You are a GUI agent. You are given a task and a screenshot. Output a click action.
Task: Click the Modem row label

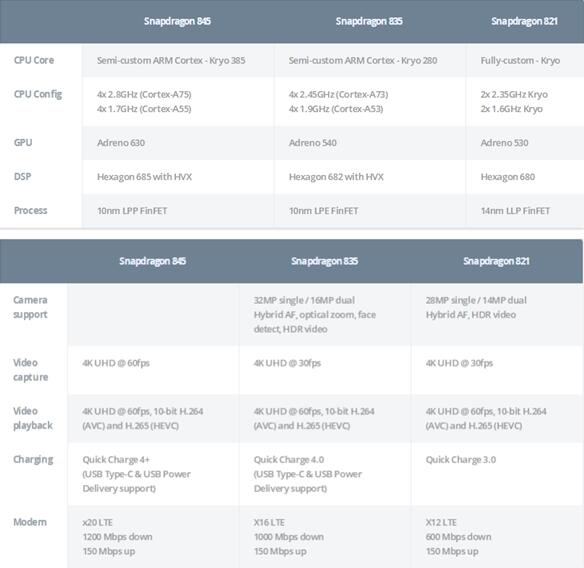tap(30, 522)
